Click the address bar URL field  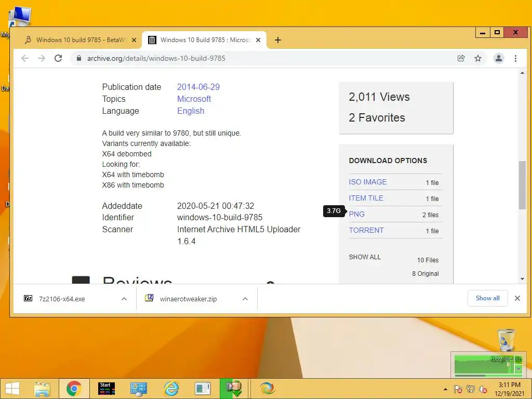coord(264,58)
